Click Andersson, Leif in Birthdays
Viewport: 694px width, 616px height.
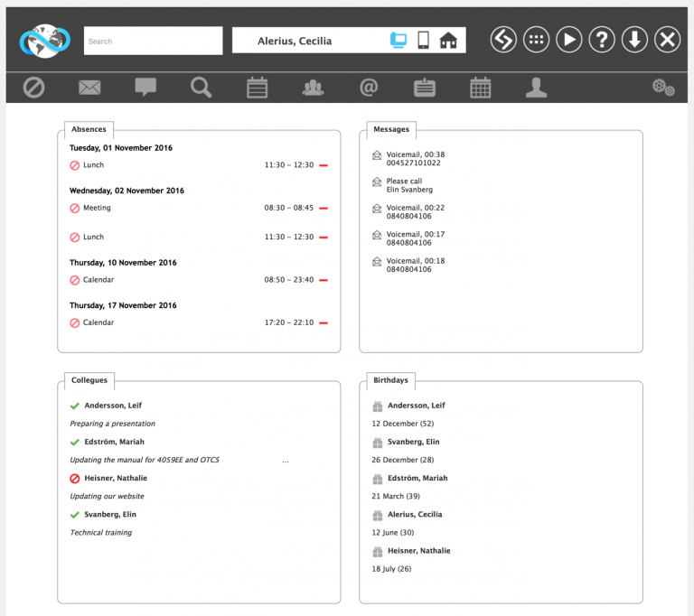pos(416,406)
